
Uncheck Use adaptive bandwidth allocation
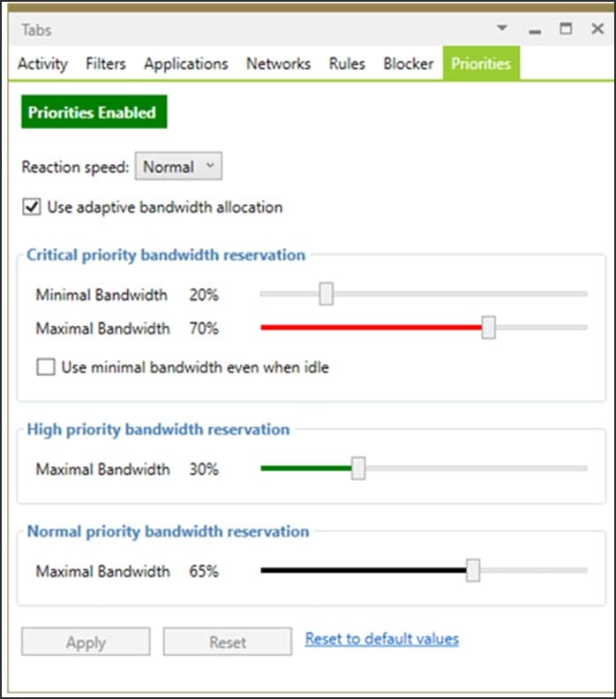[x=33, y=207]
